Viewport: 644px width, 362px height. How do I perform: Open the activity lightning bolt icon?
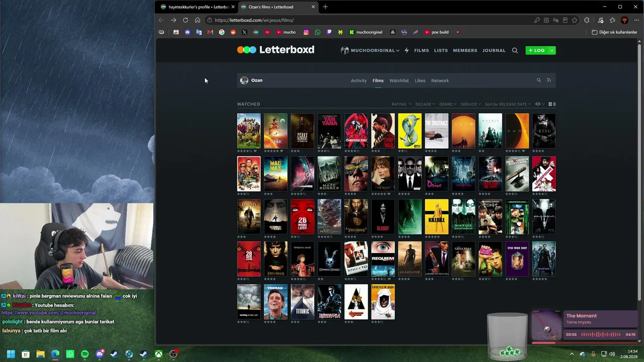[x=407, y=50]
